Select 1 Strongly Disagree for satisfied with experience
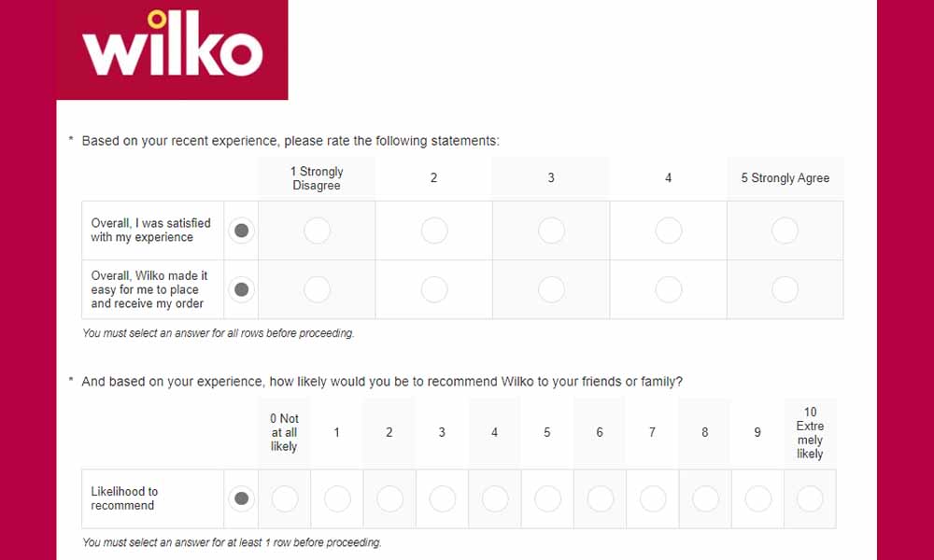This screenshot has height=560, width=934. pos(317,231)
